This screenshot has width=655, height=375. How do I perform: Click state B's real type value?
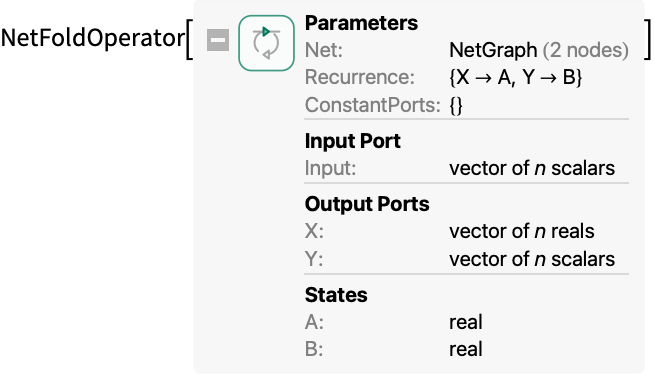click(x=466, y=350)
